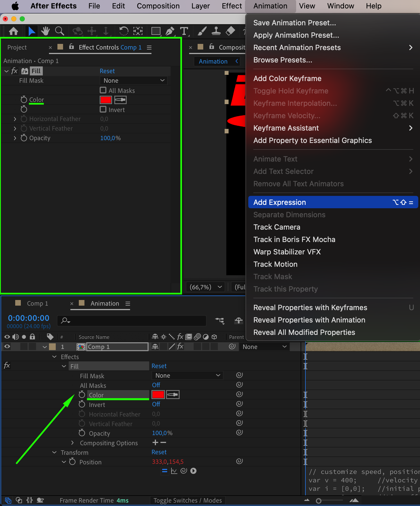Toggle the Opacity stopwatch in the timeline

82,433
